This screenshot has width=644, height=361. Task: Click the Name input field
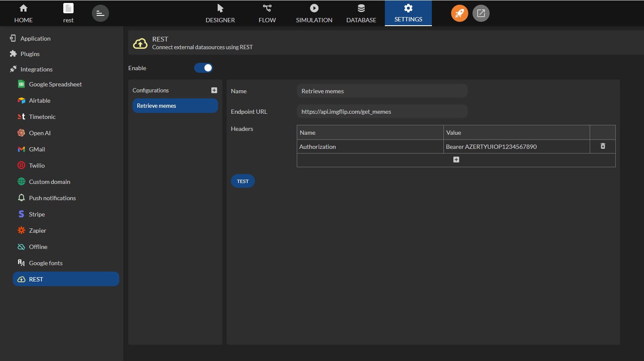click(x=382, y=91)
